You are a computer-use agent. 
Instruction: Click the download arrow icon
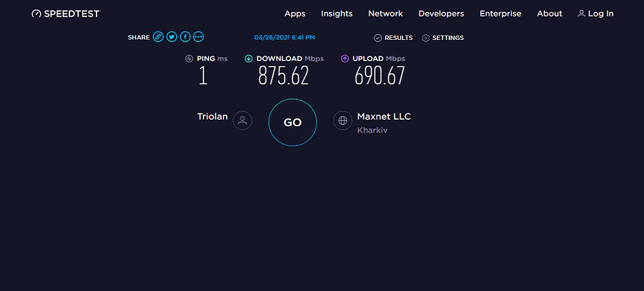pyautogui.click(x=249, y=59)
